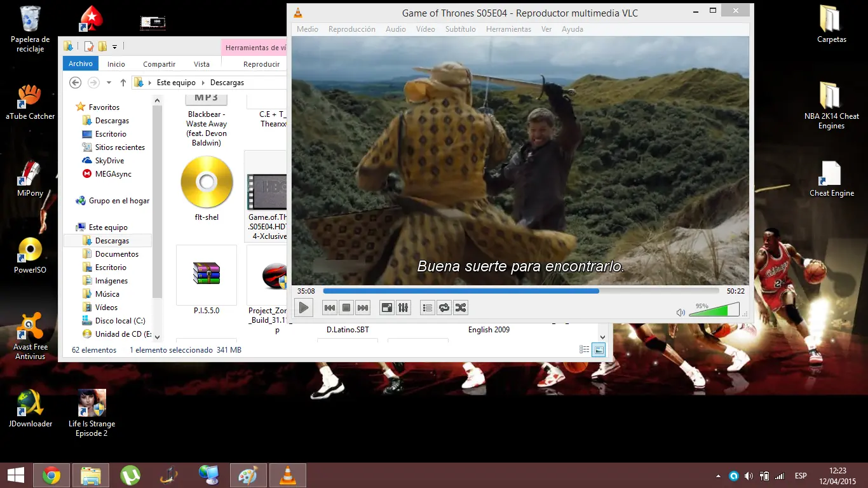Open the VLC Vídeo menu
868x488 pixels.
(x=426, y=29)
